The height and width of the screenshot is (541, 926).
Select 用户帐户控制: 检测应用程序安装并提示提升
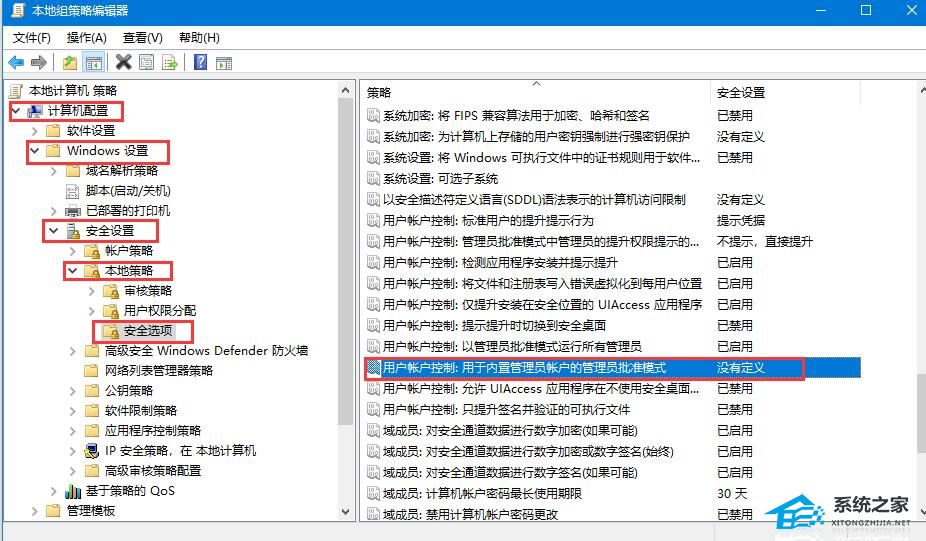(500, 263)
